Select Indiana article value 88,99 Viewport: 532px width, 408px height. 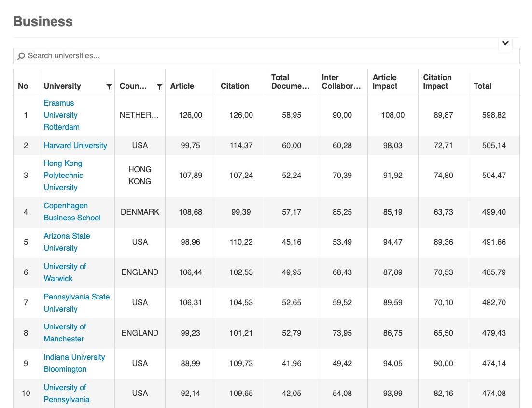(190, 363)
